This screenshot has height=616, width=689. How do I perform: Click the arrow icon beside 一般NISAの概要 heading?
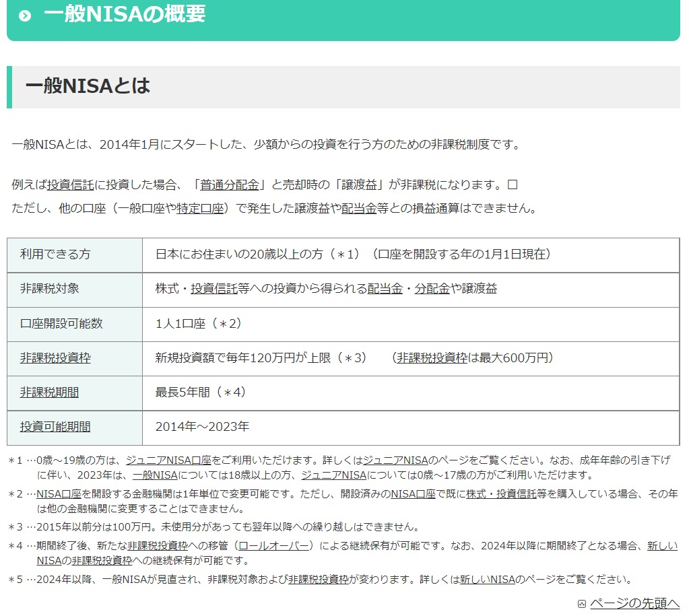25,15
